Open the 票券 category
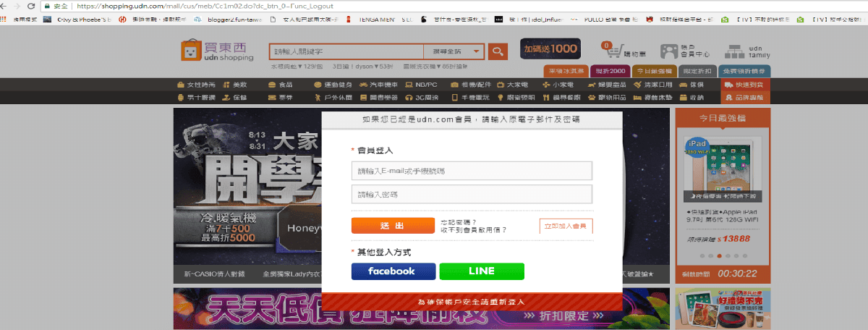The height and width of the screenshot is (330, 868). [280, 97]
